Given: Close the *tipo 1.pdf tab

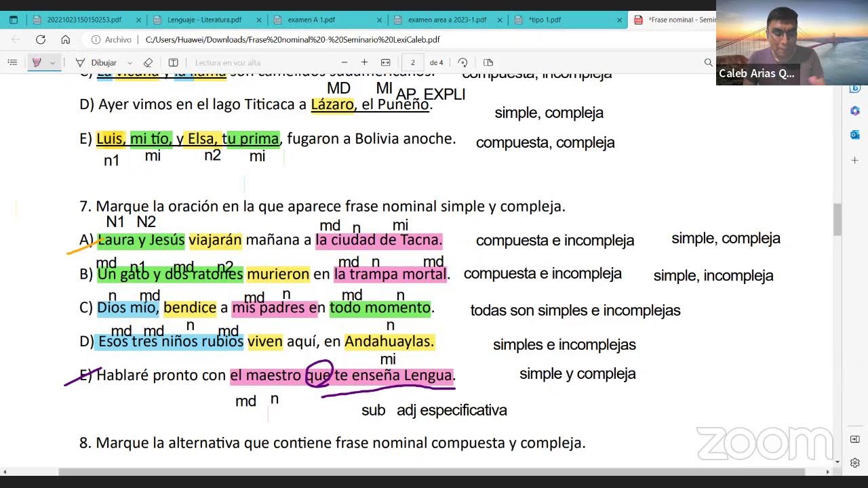Looking at the screenshot, I should pos(619,20).
